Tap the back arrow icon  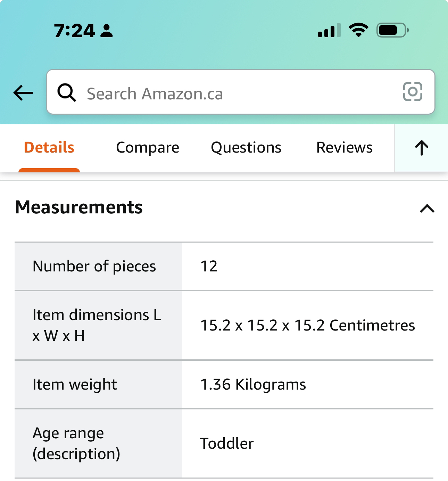point(23,93)
